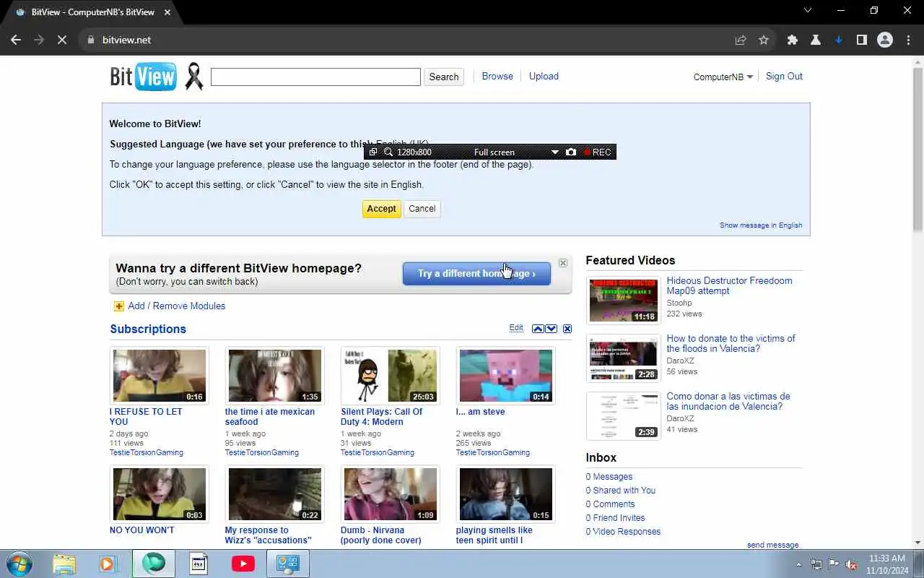Show hidden system tray icons

(798, 564)
